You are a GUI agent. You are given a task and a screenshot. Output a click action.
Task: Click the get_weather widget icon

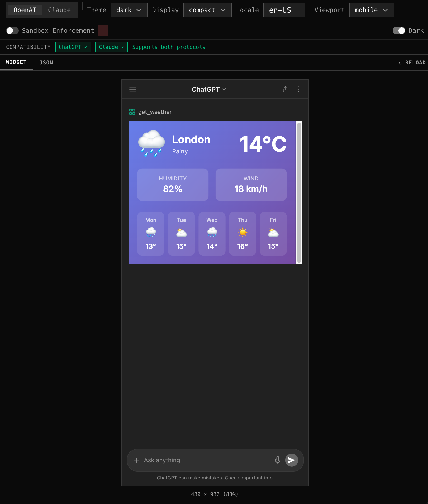coord(132,112)
